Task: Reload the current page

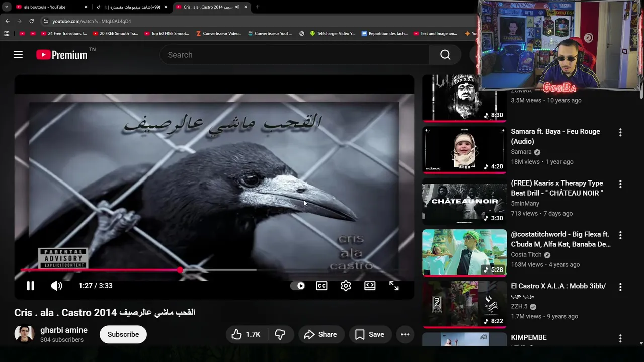Action: tap(31, 21)
